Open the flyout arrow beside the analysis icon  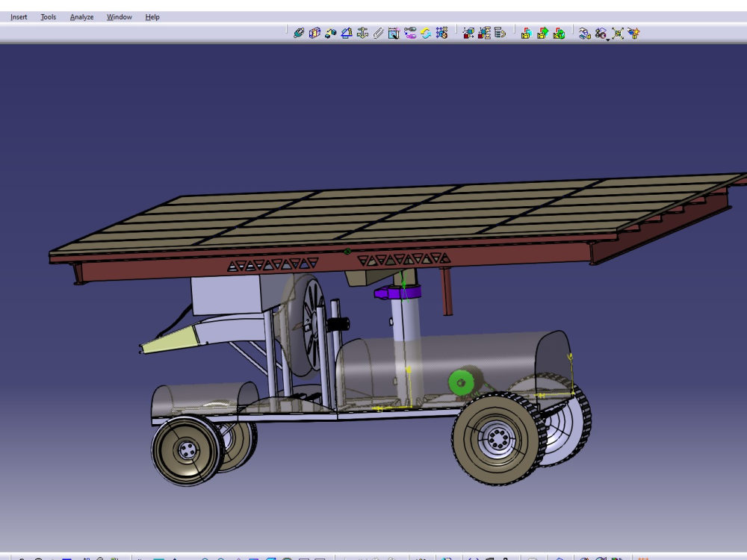pyautogui.click(x=607, y=40)
